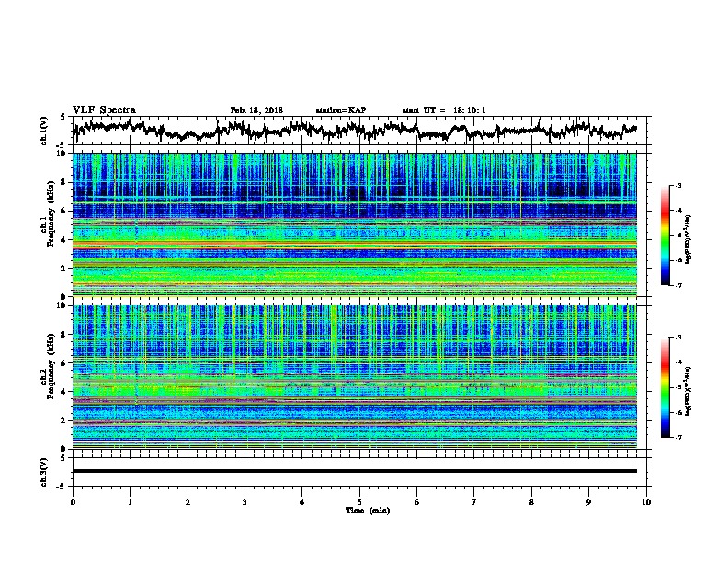This screenshot has width=728, height=563.
Task: Click the "2" tick label on time axis
Action: pos(188,501)
